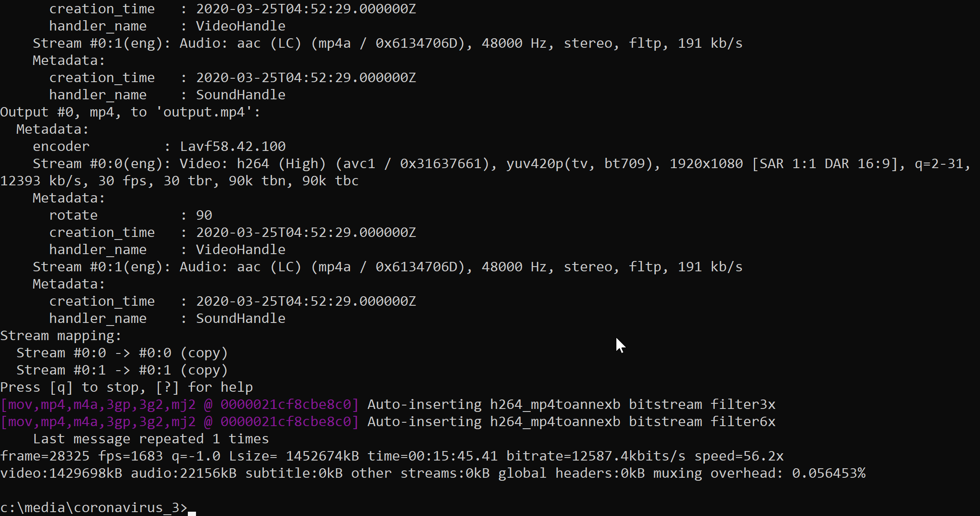Click the SoundHandle value at top

[241, 95]
